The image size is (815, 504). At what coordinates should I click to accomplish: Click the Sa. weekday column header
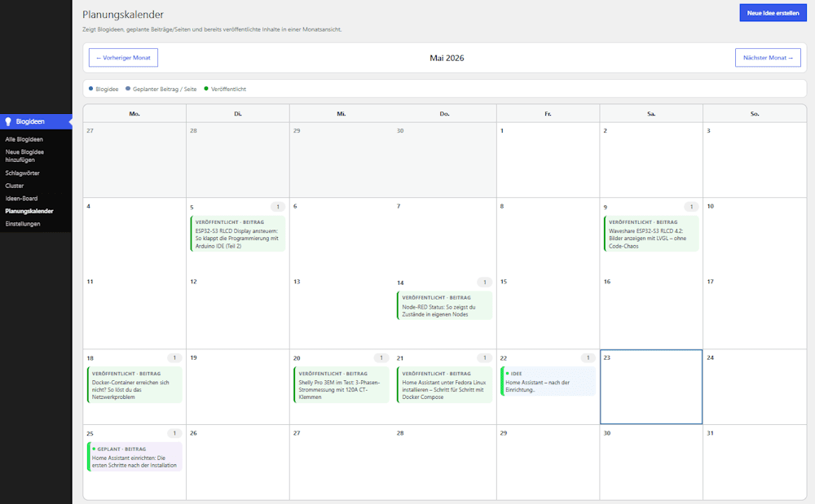pyautogui.click(x=651, y=114)
